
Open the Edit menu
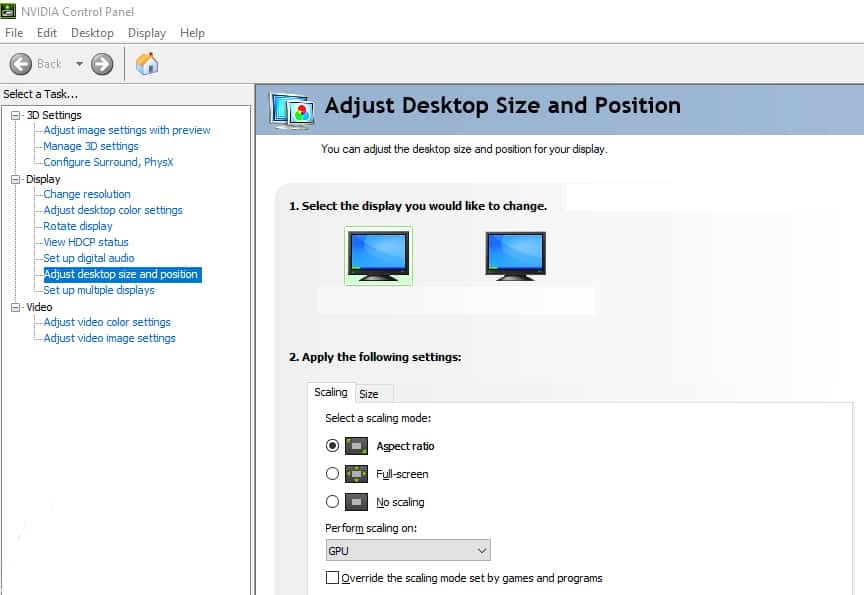point(47,33)
